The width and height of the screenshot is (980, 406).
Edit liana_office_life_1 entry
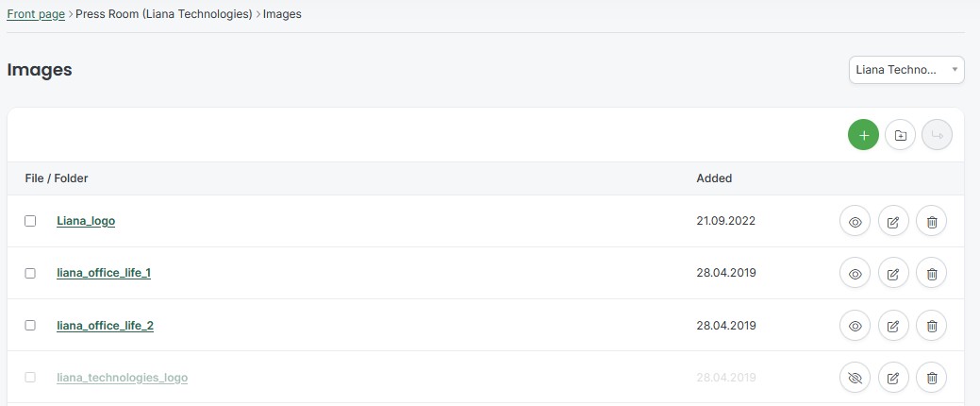click(893, 274)
